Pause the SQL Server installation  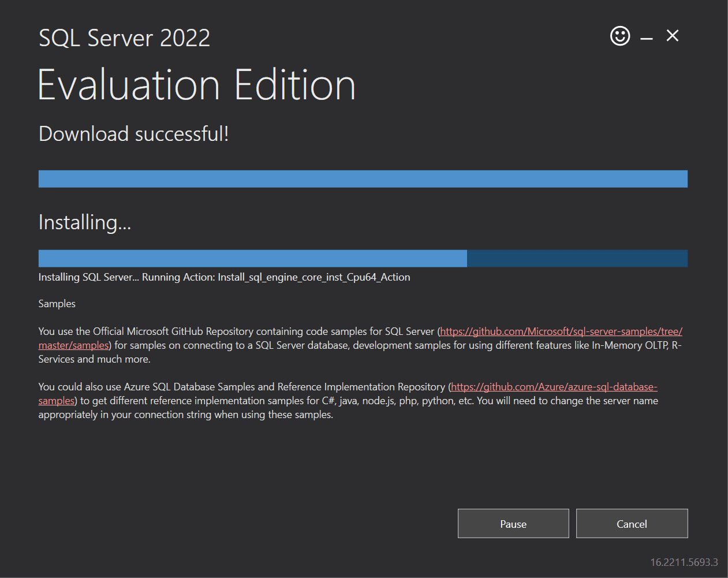pyautogui.click(x=513, y=524)
